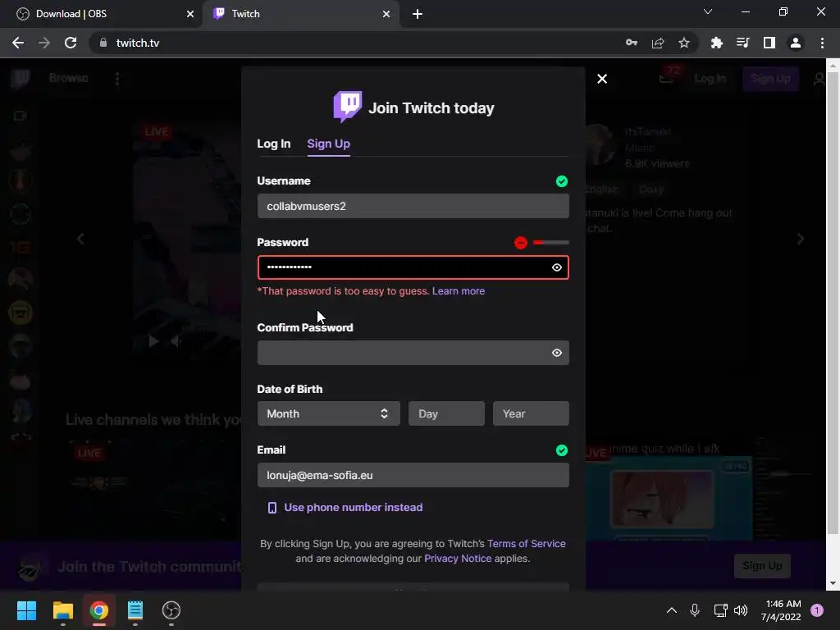Click Browse in the Twitch navigation

69,78
